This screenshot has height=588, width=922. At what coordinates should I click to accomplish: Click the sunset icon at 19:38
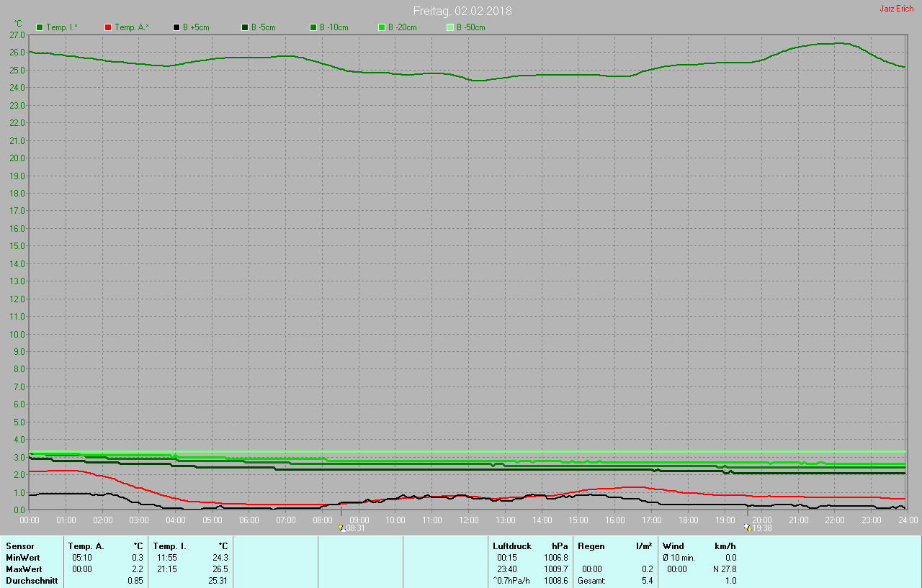coord(748,528)
